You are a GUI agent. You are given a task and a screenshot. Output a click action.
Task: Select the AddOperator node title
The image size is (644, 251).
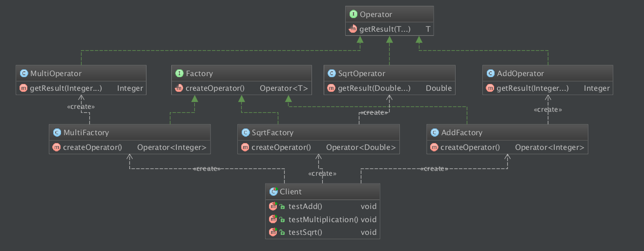[519, 73]
